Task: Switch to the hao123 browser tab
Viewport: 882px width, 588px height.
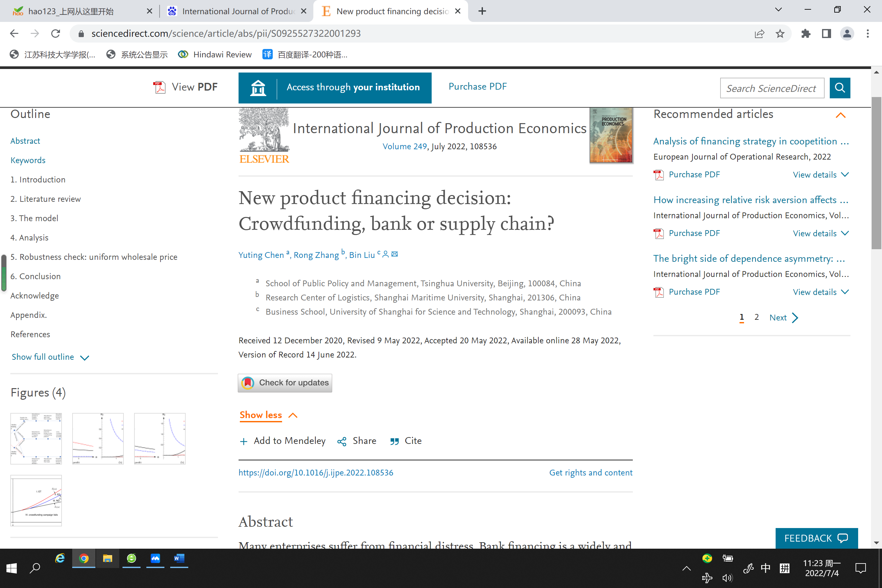Action: (x=71, y=11)
